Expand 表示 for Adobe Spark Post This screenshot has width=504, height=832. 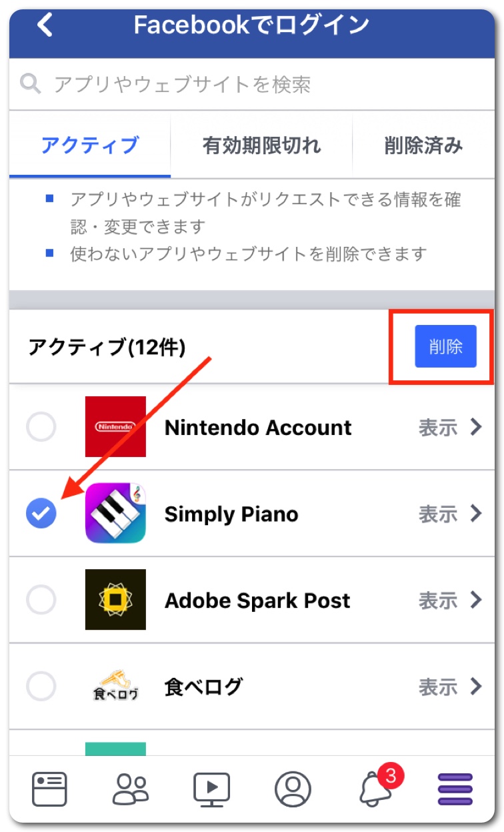click(449, 600)
